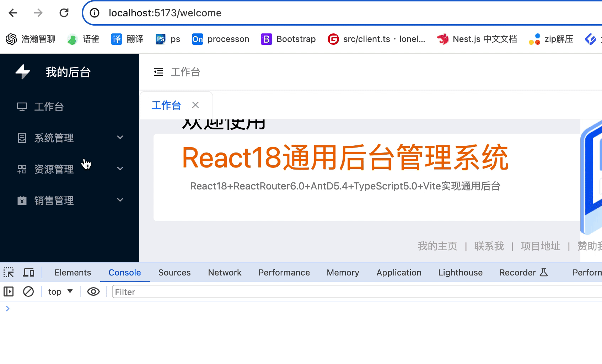
Task: Activate the DevTools inspect element picker
Action: [x=9, y=273]
